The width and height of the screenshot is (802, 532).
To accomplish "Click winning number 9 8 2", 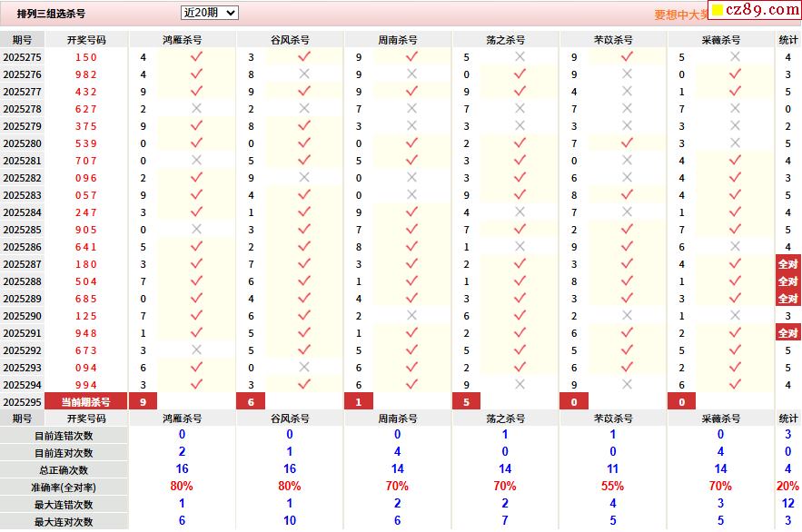I will pyautogui.click(x=86, y=74).
